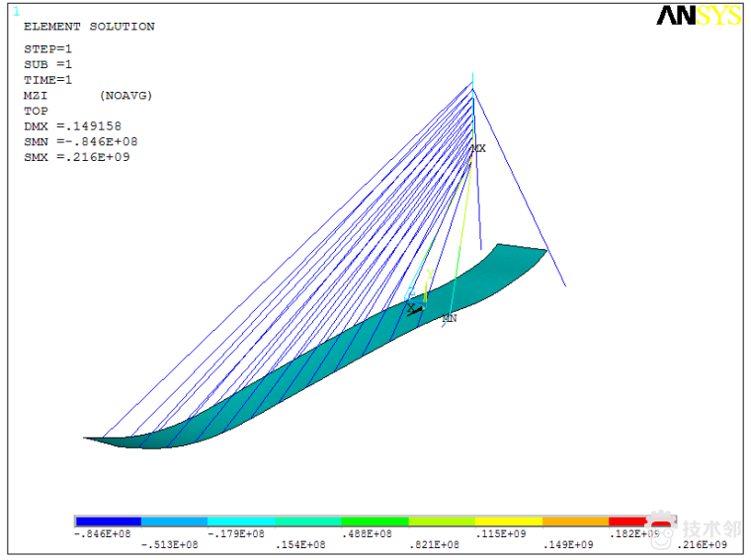Viewport: 751px width, 560px height.
Task: Select the dark blue legend color band
Action: [108, 520]
